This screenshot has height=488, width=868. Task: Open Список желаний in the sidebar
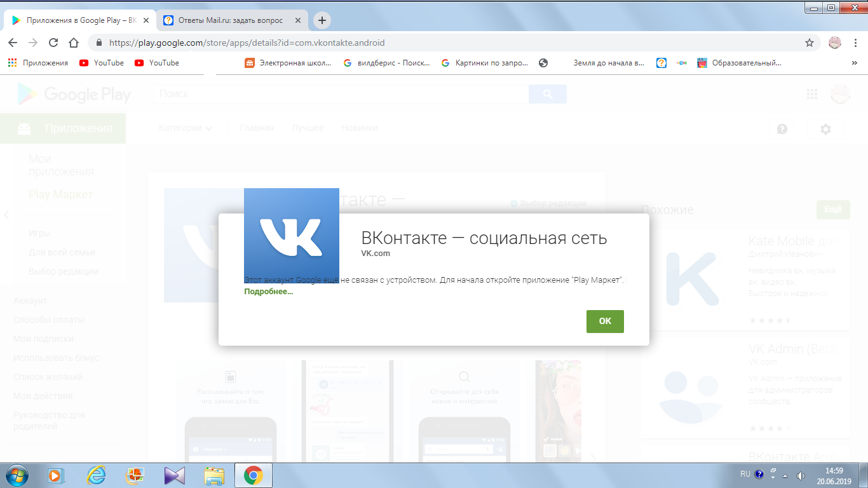[x=48, y=377]
